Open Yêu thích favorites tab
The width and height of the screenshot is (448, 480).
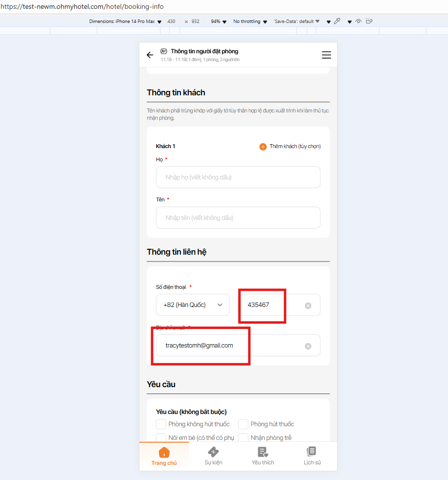(x=263, y=457)
